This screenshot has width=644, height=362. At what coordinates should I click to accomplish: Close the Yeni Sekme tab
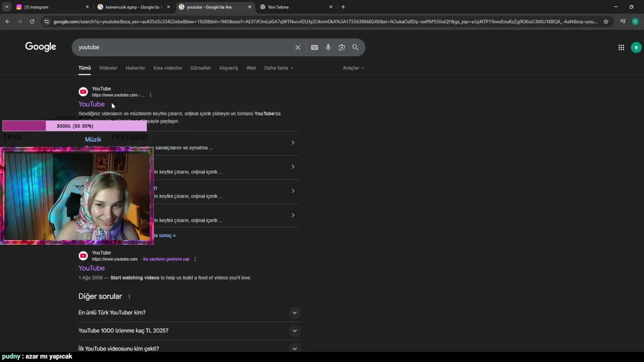coord(331,7)
